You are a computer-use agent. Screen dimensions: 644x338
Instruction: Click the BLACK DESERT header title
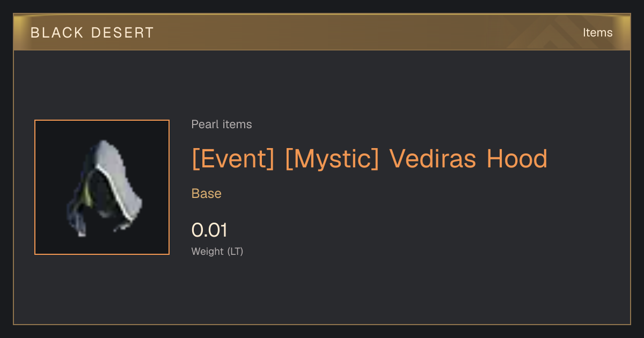(x=92, y=33)
